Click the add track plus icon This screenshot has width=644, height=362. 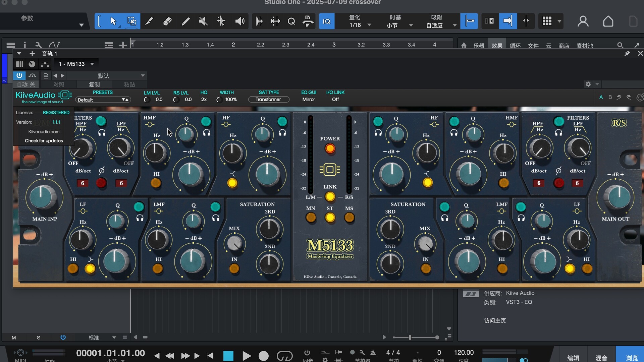123,45
